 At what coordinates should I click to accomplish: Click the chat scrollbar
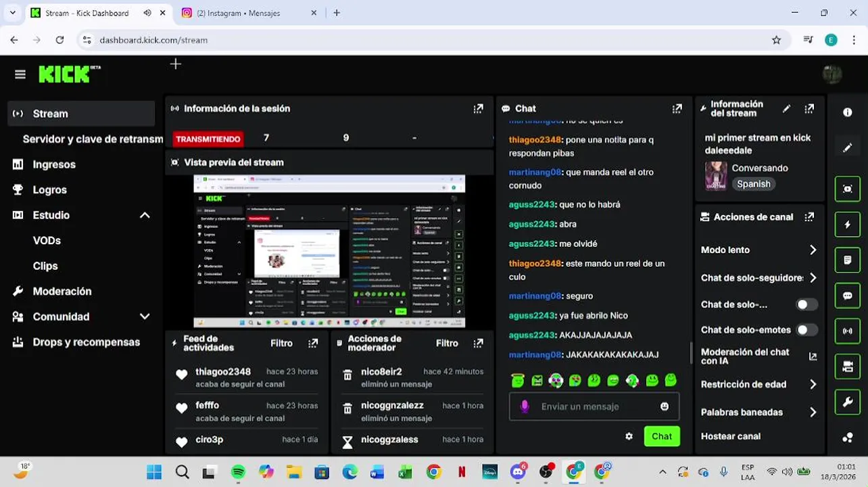(691, 352)
